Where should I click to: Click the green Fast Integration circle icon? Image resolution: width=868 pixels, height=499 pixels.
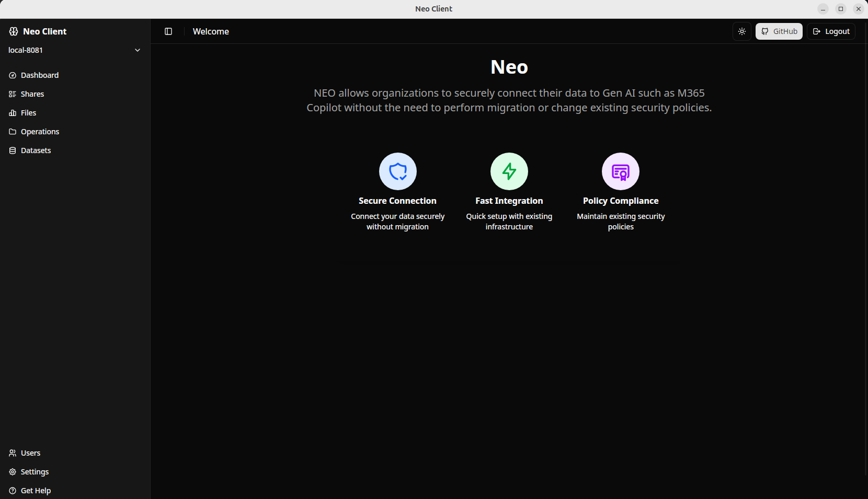pyautogui.click(x=509, y=171)
